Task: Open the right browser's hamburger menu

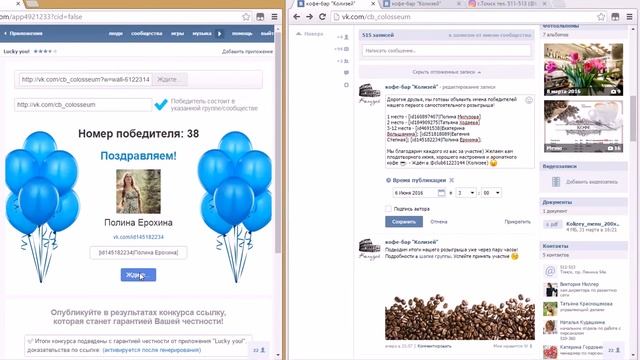Action: pos(629,17)
